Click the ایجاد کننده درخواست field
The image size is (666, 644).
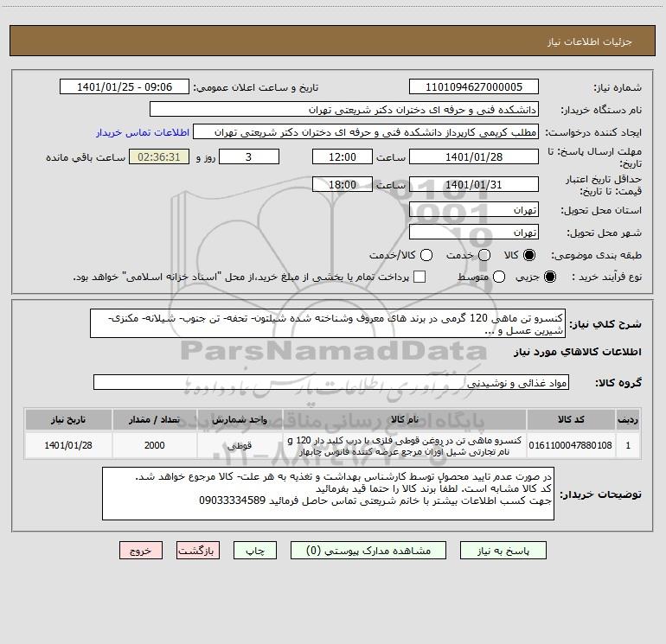point(366,132)
